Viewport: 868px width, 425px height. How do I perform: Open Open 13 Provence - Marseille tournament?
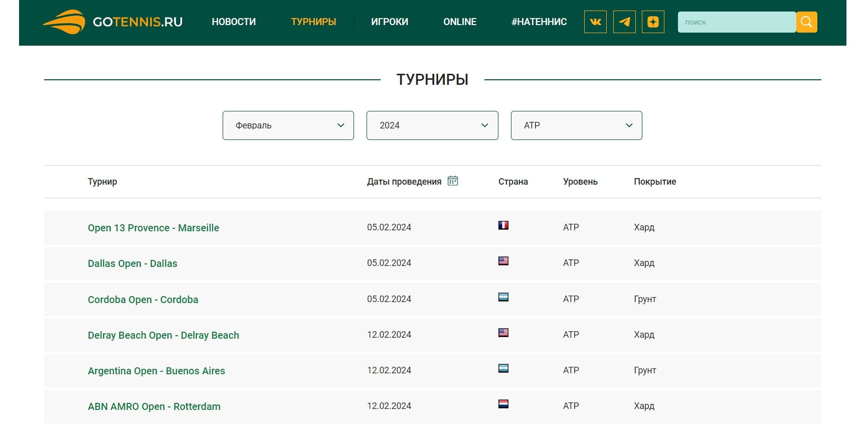pos(153,228)
